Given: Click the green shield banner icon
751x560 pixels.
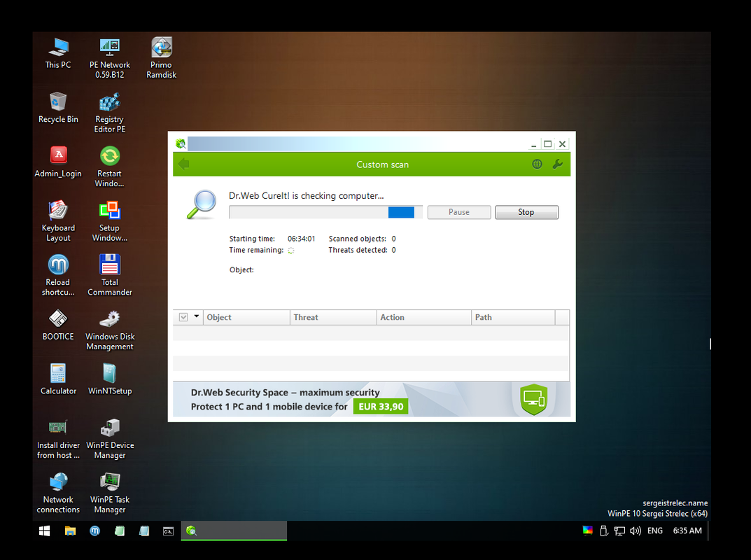Looking at the screenshot, I should click(534, 399).
